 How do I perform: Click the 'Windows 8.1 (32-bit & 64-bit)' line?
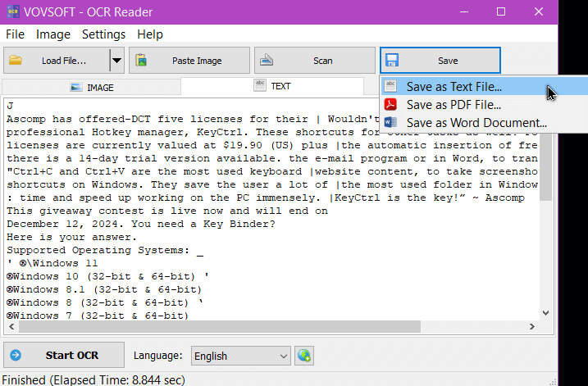(104, 289)
